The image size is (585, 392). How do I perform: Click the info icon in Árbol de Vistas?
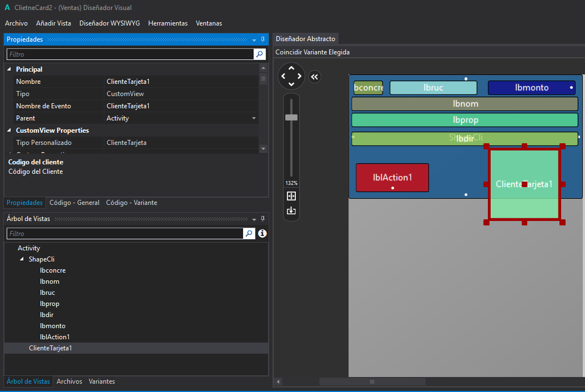coord(263,234)
